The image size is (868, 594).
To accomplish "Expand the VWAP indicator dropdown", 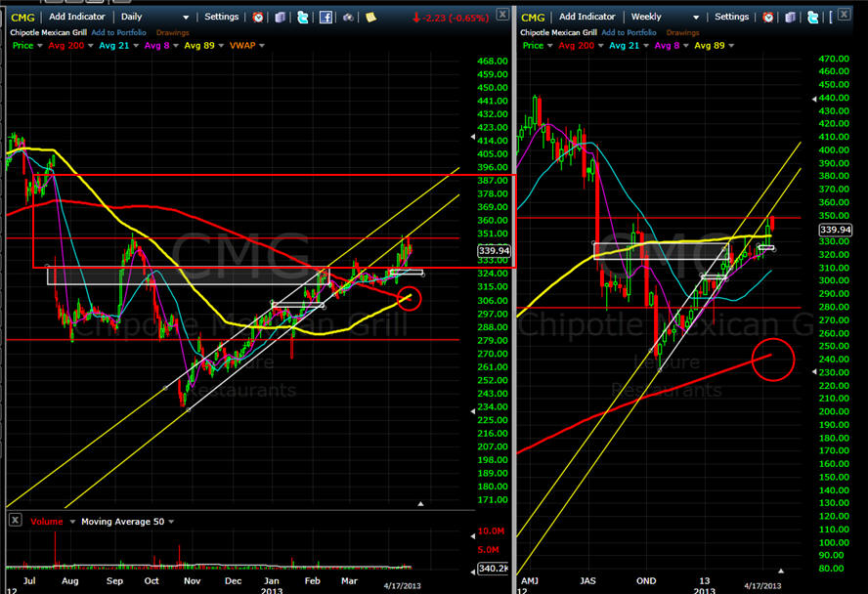I will point(262,46).
